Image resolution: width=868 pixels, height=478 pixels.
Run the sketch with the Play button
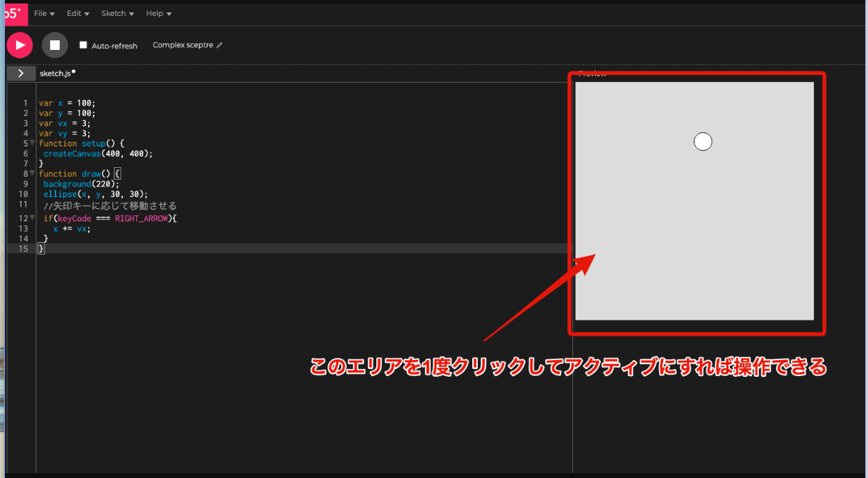[20, 45]
